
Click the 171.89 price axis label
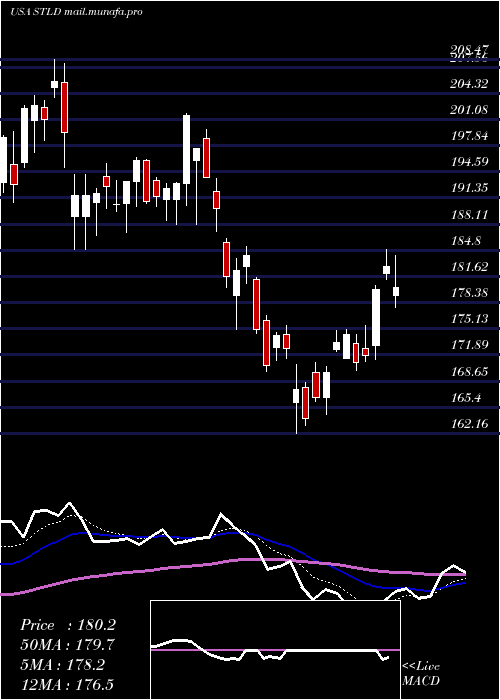coord(469,345)
